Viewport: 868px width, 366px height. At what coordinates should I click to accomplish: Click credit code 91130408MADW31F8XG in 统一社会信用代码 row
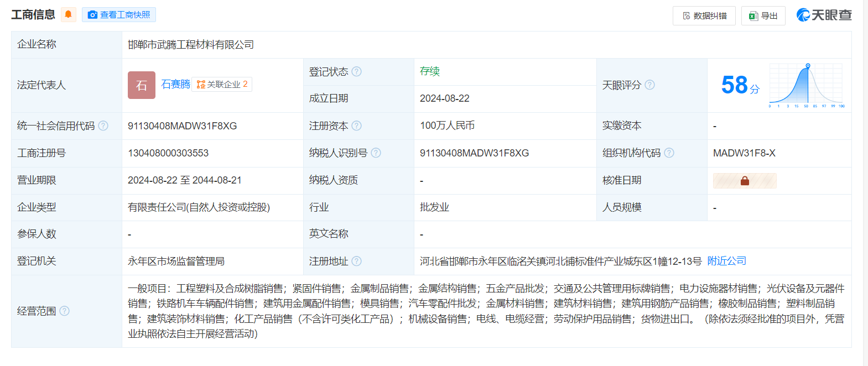pos(182,126)
